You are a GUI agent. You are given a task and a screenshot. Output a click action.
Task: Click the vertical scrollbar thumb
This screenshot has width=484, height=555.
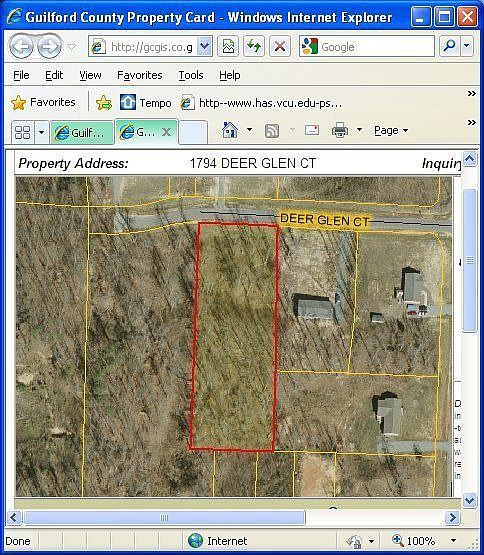(x=470, y=260)
